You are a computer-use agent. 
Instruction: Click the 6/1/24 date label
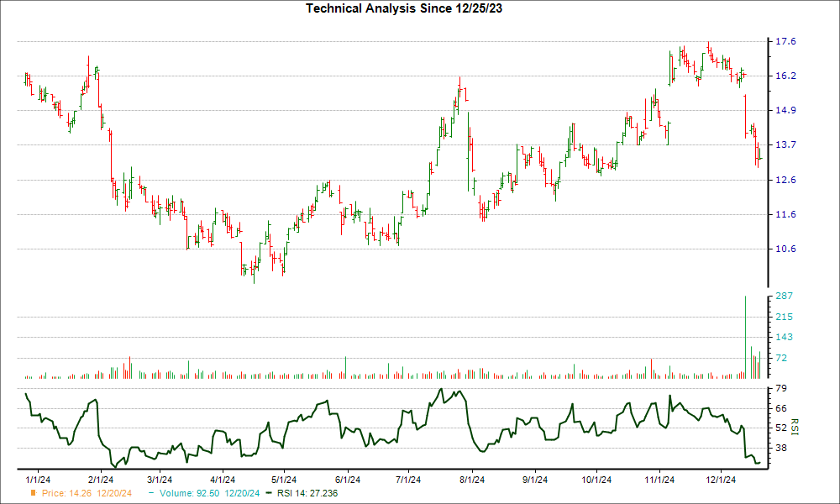(347, 480)
